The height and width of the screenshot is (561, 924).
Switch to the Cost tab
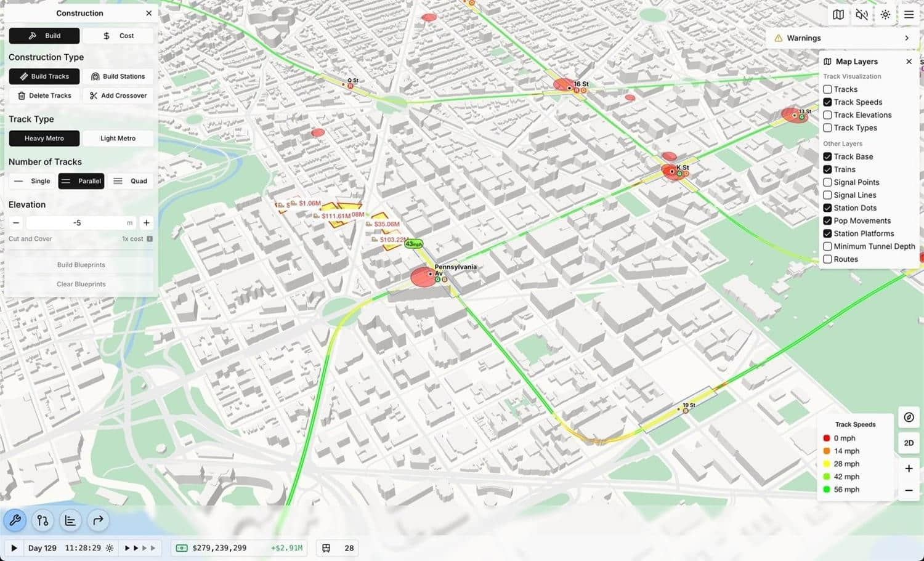point(118,36)
